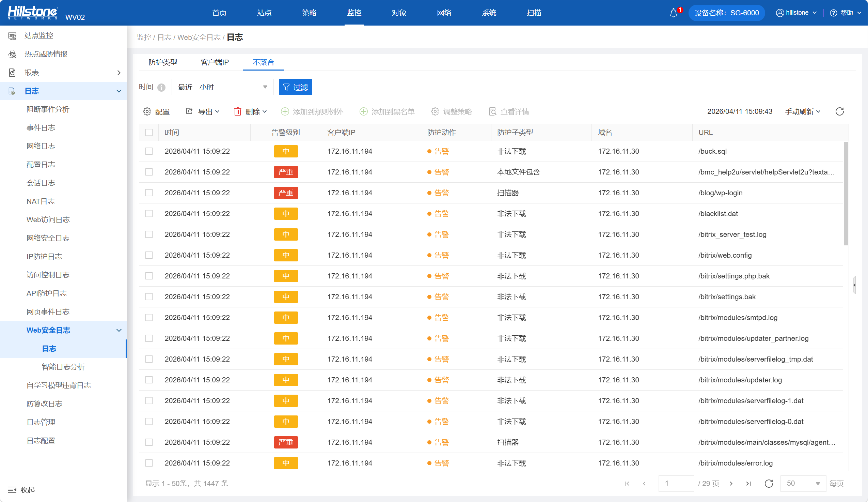Open the 策略 top menu
Screen dimensions: 868x502
[x=309, y=13]
